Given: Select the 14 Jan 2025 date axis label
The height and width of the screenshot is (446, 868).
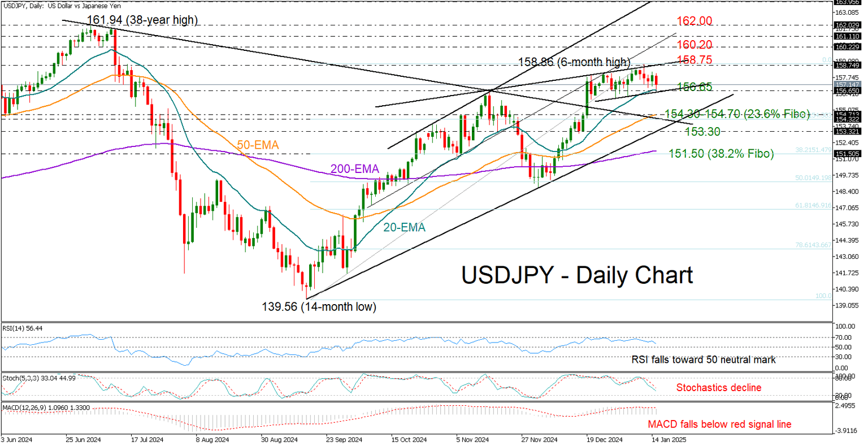Looking at the screenshot, I should pos(668,440).
